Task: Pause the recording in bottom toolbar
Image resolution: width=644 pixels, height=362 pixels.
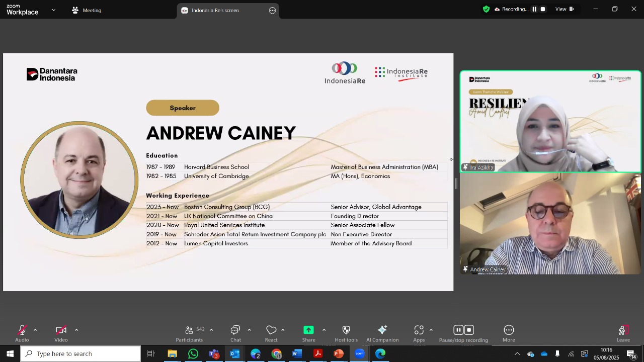Action: click(x=458, y=330)
